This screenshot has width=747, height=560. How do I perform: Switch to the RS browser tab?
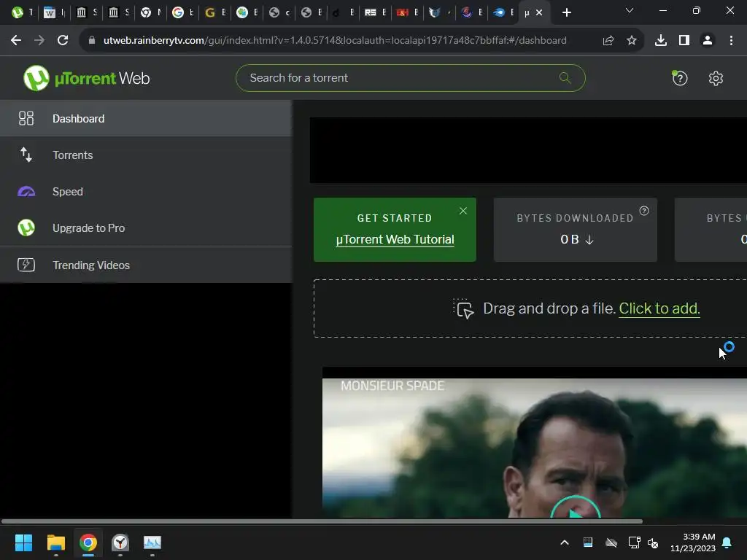pos(375,12)
